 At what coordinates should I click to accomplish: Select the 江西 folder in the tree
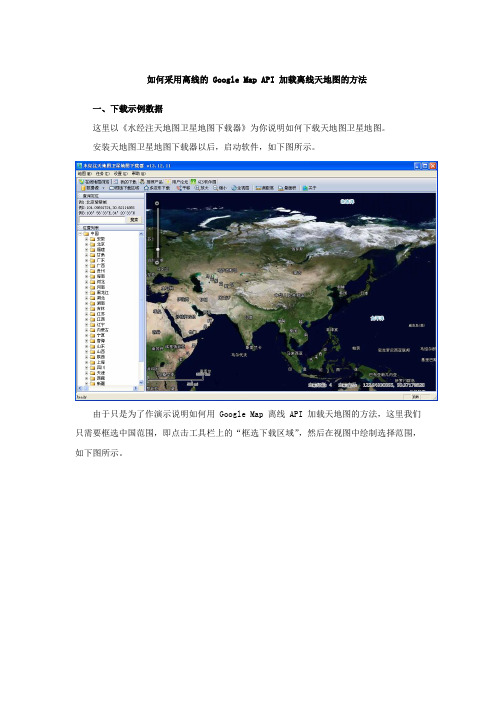point(98,319)
